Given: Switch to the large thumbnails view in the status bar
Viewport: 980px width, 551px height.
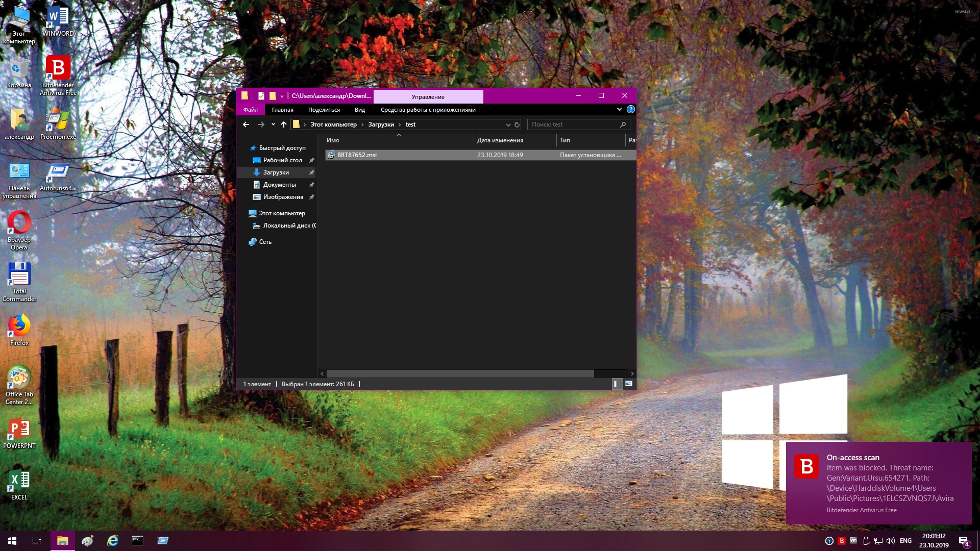Looking at the screenshot, I should click(x=629, y=384).
